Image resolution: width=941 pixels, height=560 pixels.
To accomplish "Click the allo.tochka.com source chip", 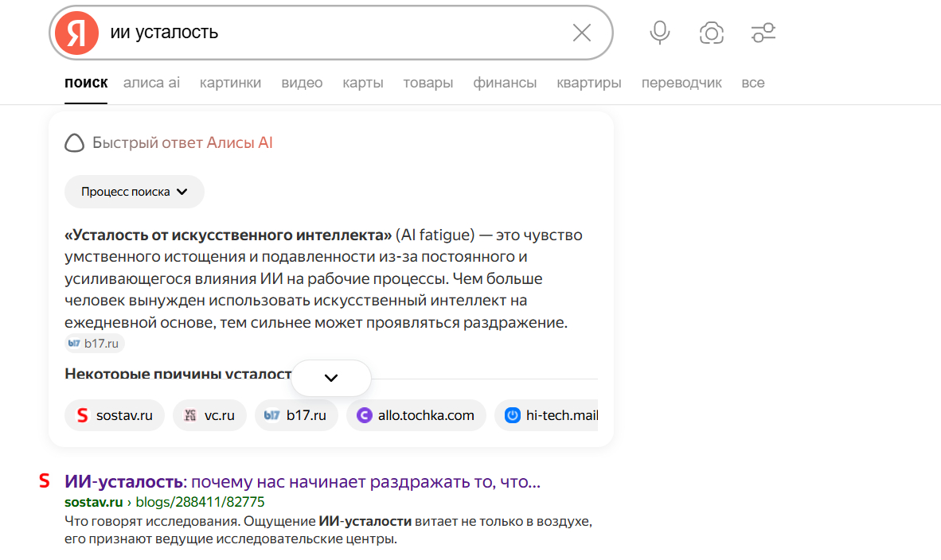I will pyautogui.click(x=416, y=415).
